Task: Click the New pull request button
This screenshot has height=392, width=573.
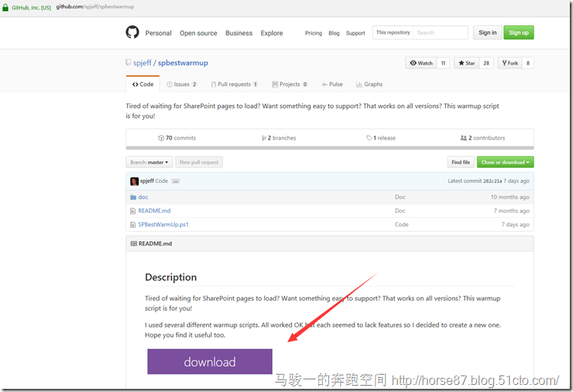Action: tap(199, 162)
